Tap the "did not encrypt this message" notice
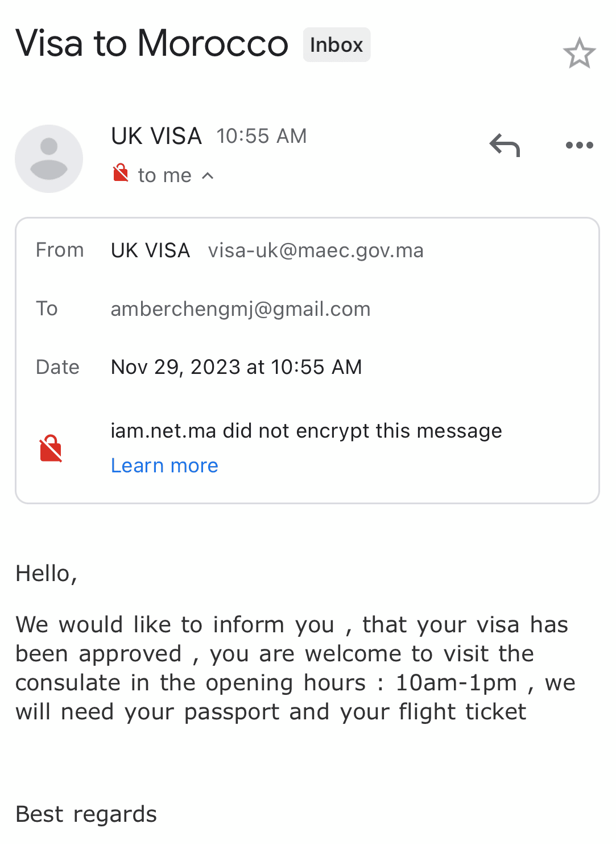This screenshot has height=844, width=616. pos(306,431)
